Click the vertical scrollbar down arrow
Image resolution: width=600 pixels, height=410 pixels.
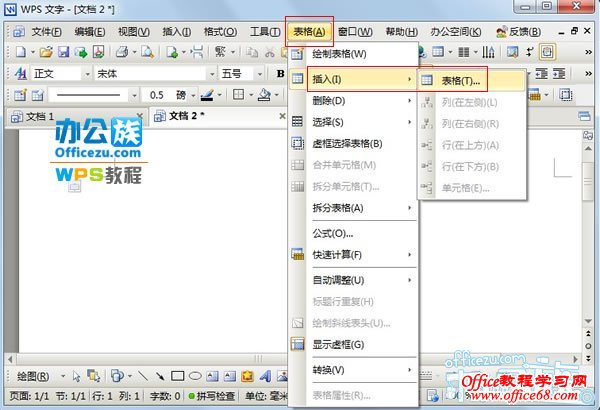point(588,321)
